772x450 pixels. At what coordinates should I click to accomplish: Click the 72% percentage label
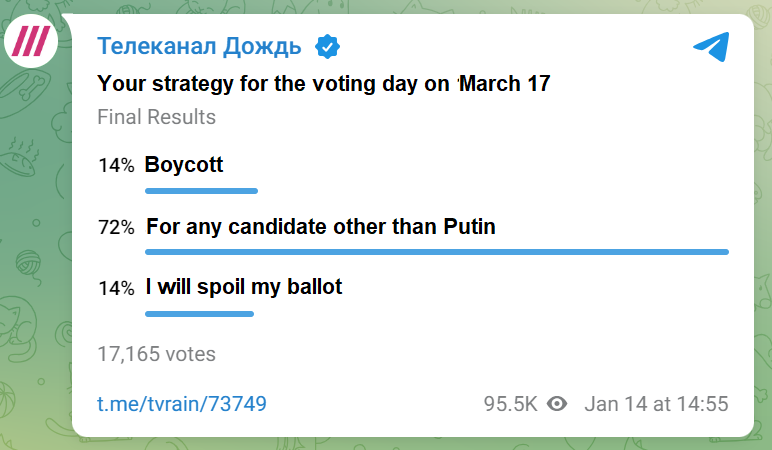pyautogui.click(x=116, y=227)
